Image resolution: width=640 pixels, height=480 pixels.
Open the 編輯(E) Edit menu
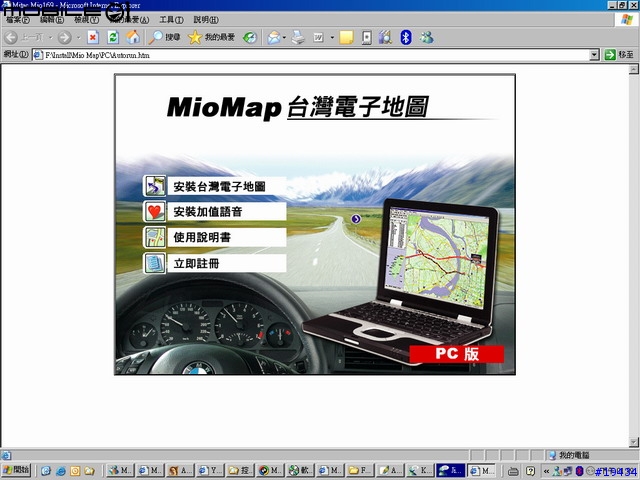point(51,20)
